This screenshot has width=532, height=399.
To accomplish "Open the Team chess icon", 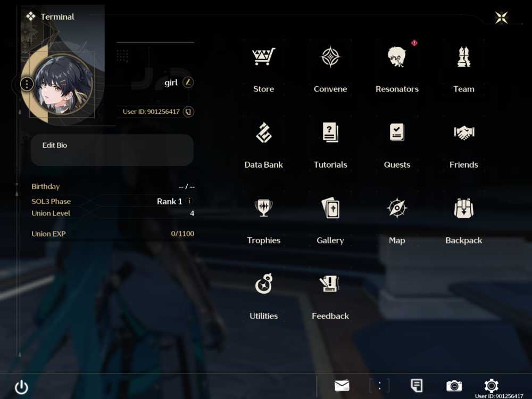I will tap(463, 57).
